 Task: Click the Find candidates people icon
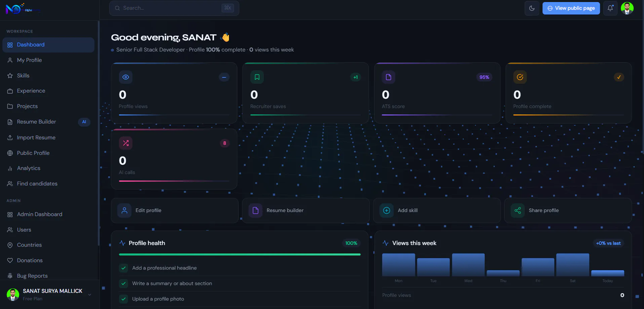[x=10, y=184]
